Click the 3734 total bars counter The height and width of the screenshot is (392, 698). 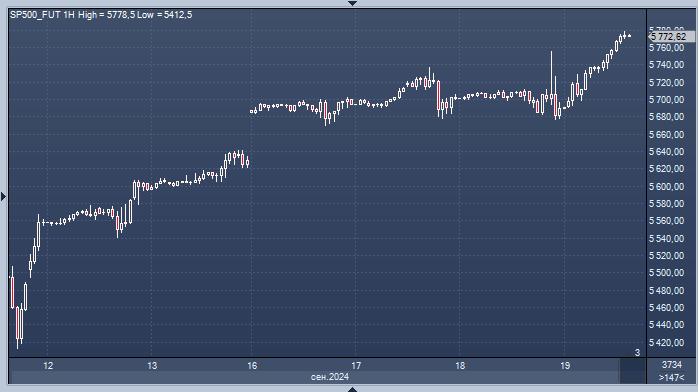(x=672, y=365)
